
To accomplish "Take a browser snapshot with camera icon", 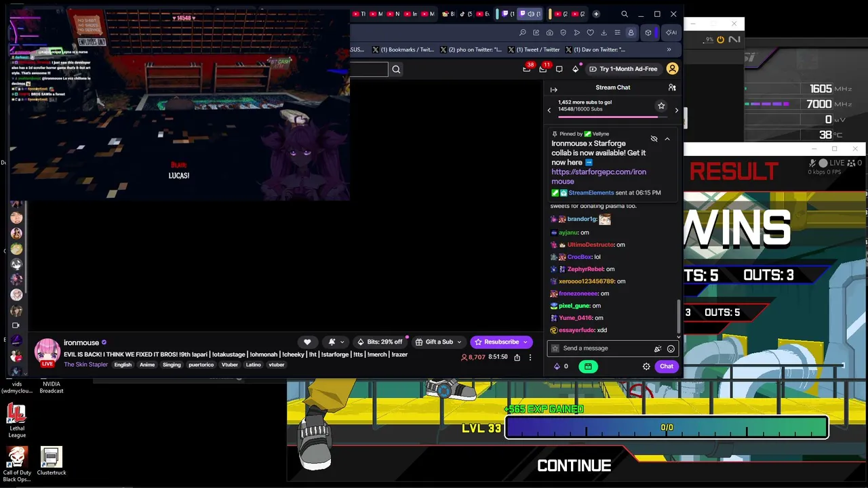I will 549,33.
